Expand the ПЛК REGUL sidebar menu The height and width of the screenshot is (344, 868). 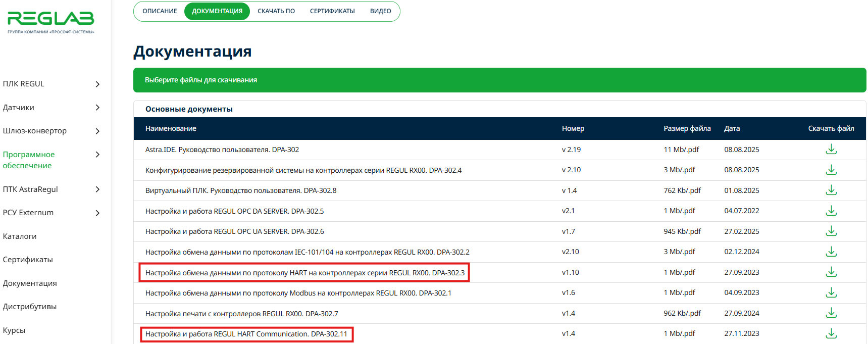[x=97, y=84]
